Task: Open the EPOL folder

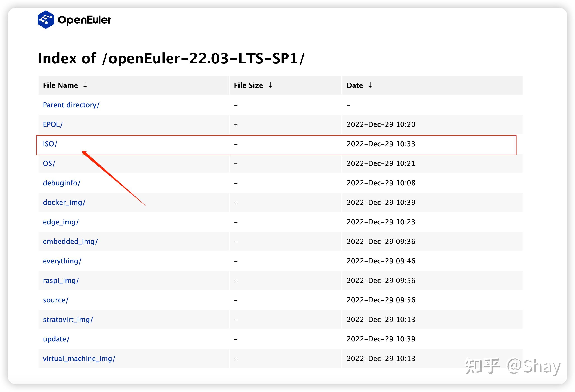Action: (53, 124)
